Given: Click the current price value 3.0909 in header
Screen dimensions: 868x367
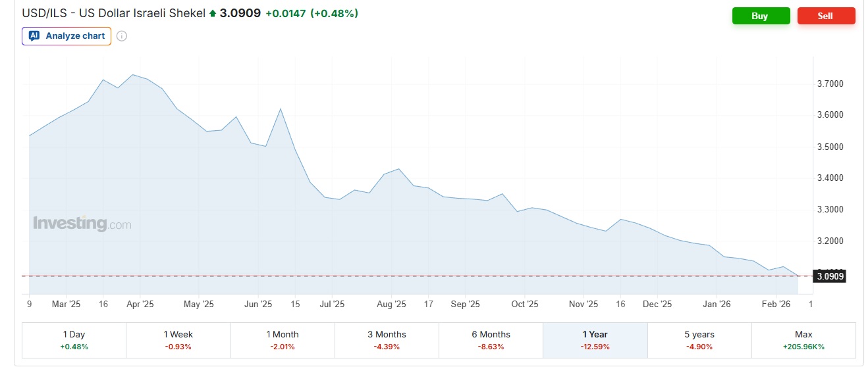Looking at the screenshot, I should [x=240, y=13].
